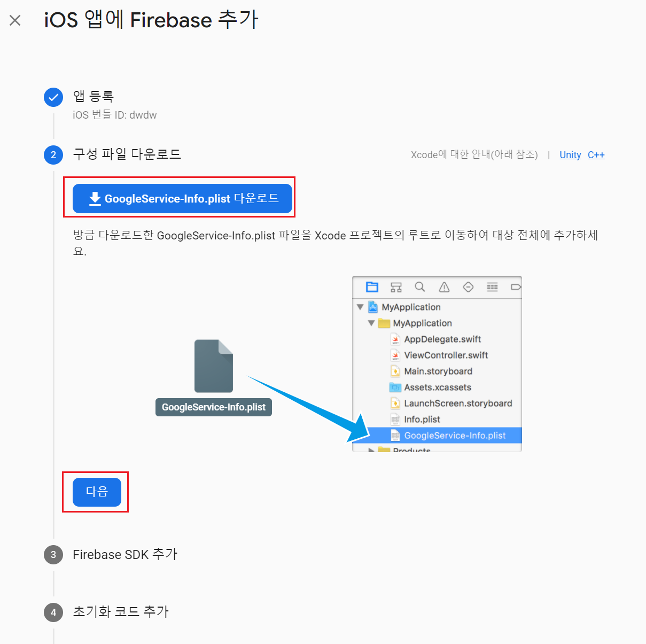The height and width of the screenshot is (644, 646).
Task: Close the iOS Firebase setup dialog
Action: (x=15, y=20)
